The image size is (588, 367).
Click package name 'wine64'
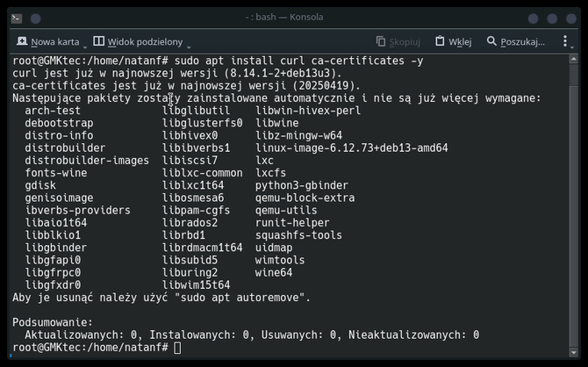coord(274,272)
